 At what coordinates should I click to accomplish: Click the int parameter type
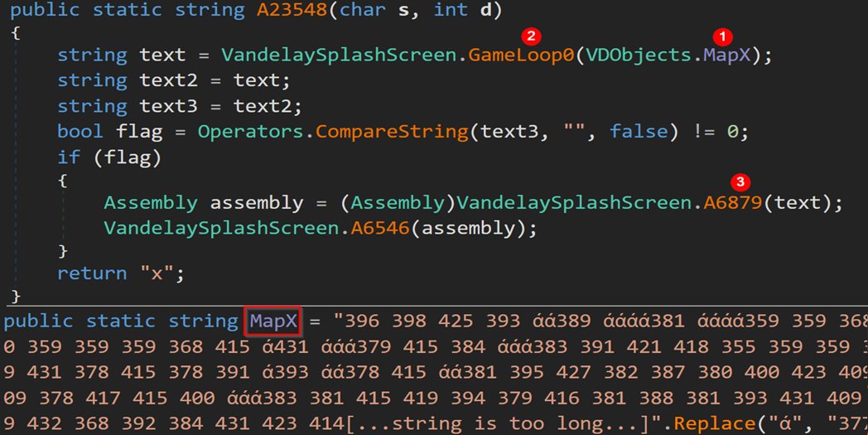(x=451, y=10)
